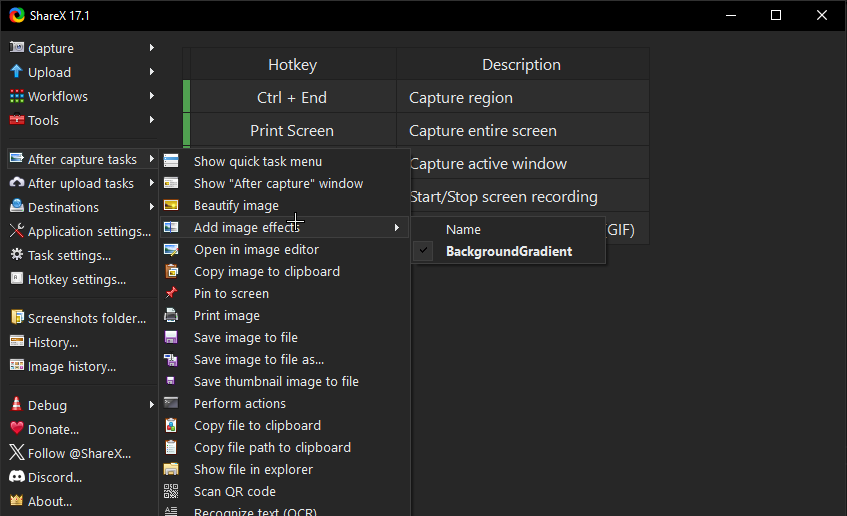Click the Save image to file floppy icon
Viewport: 847px width, 516px height.
tap(171, 337)
